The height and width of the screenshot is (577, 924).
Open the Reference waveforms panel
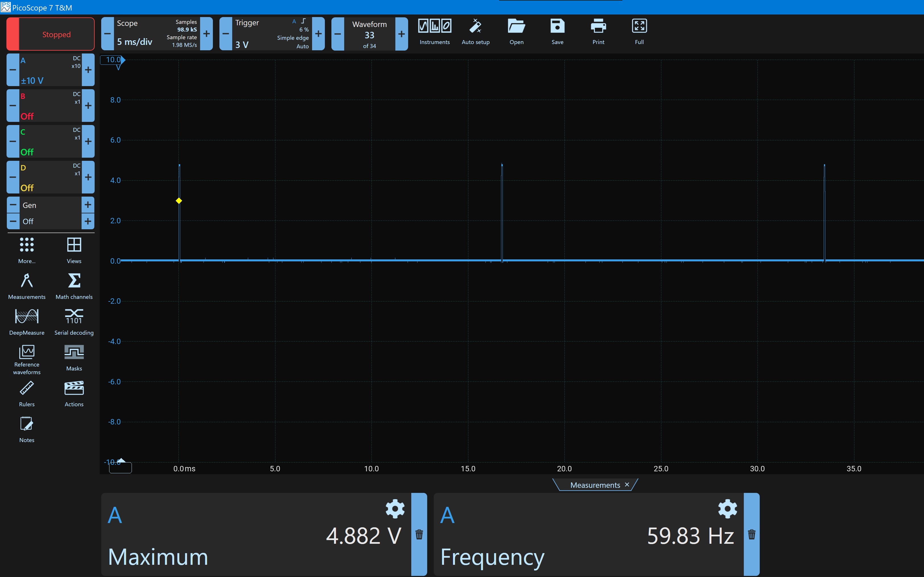click(27, 359)
